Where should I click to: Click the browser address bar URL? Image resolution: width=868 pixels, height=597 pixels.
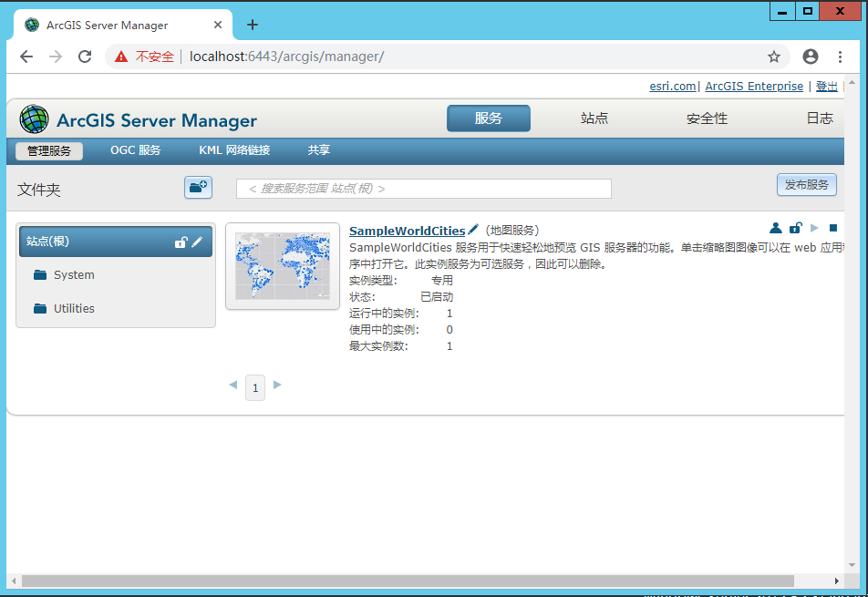286,57
